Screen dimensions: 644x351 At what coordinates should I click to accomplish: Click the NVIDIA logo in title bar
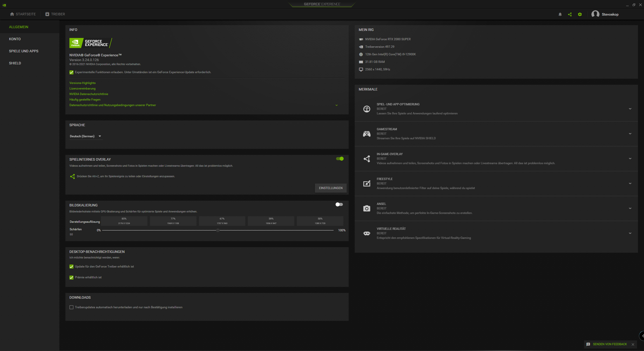[4, 5]
